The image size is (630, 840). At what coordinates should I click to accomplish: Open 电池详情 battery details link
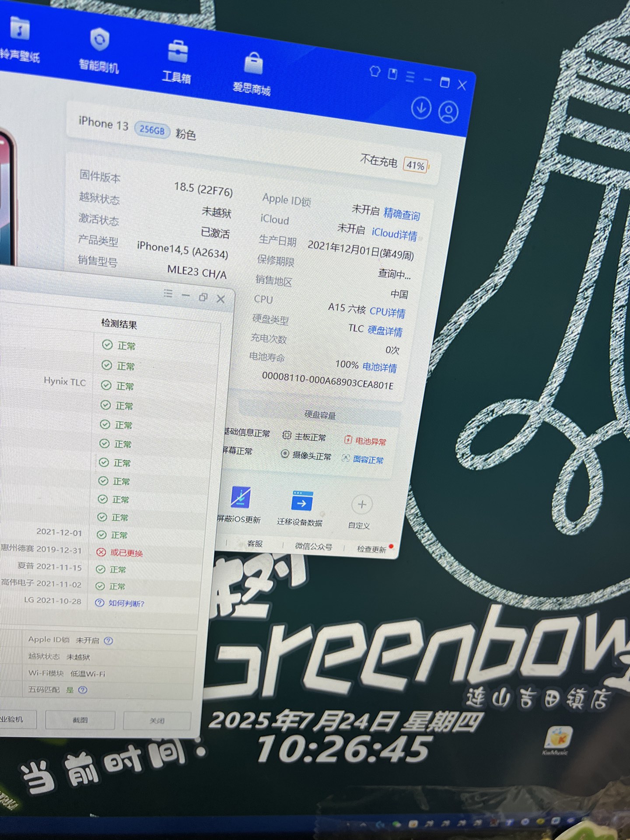coord(379,367)
